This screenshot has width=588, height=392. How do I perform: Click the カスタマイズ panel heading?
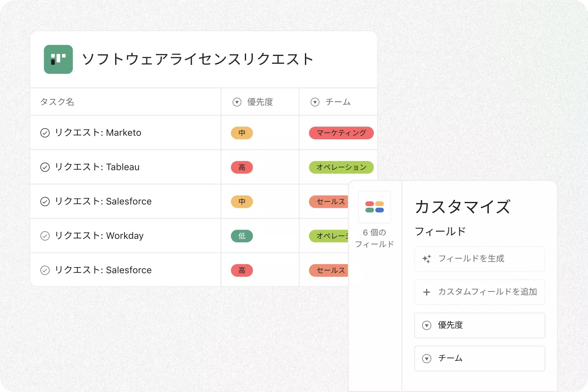pyautogui.click(x=463, y=207)
